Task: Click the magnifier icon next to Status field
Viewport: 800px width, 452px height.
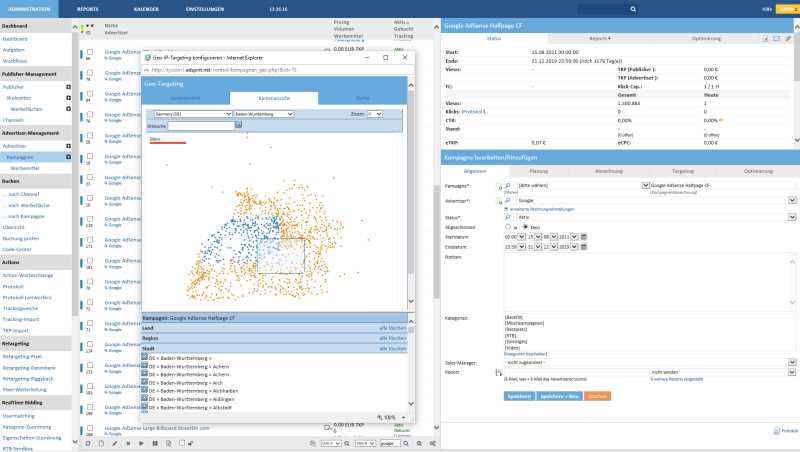Action: pos(508,217)
